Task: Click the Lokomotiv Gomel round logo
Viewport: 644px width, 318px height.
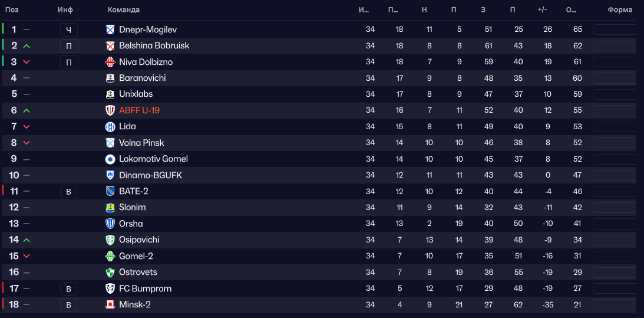Action: (110, 159)
